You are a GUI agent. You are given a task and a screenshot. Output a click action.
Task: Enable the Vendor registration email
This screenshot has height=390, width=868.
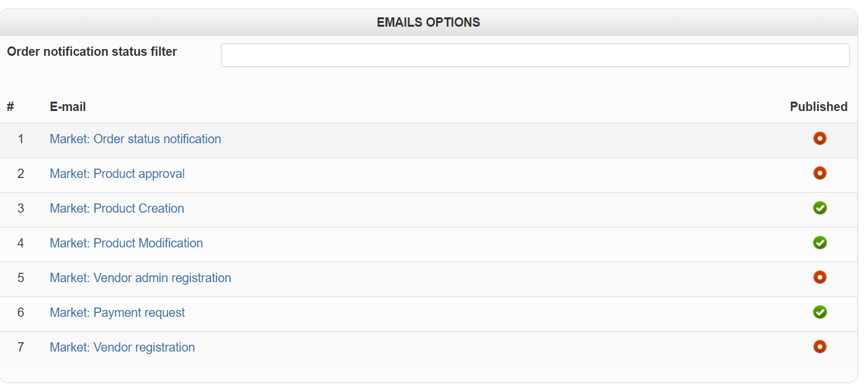(820, 347)
